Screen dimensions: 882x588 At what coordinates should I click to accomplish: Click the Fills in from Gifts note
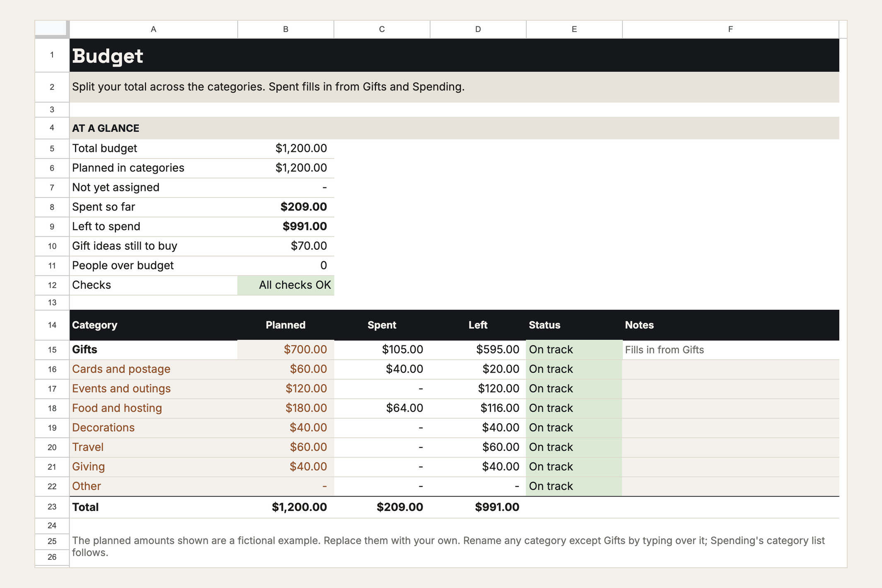pyautogui.click(x=730, y=349)
